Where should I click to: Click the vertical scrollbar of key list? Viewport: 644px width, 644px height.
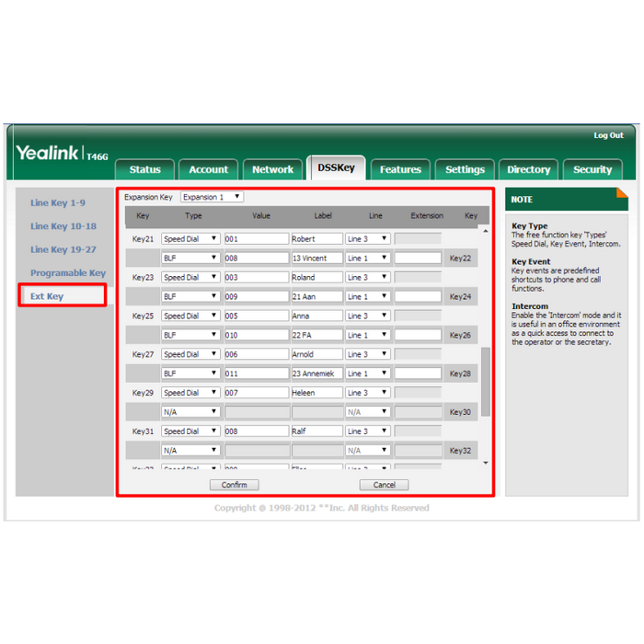(486, 382)
